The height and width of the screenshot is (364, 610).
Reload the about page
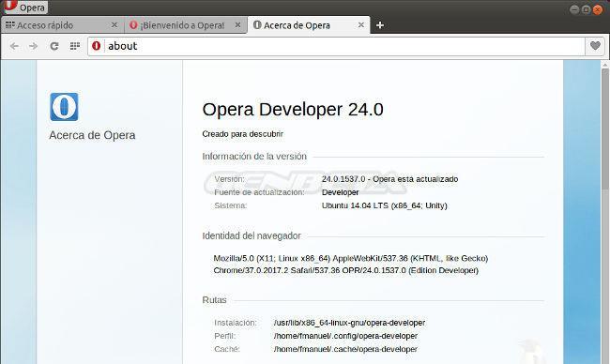(x=54, y=46)
